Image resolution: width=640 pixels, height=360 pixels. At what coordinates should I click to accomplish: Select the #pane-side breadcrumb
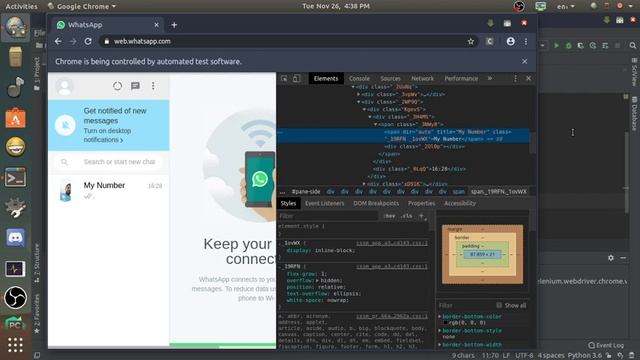[305, 191]
